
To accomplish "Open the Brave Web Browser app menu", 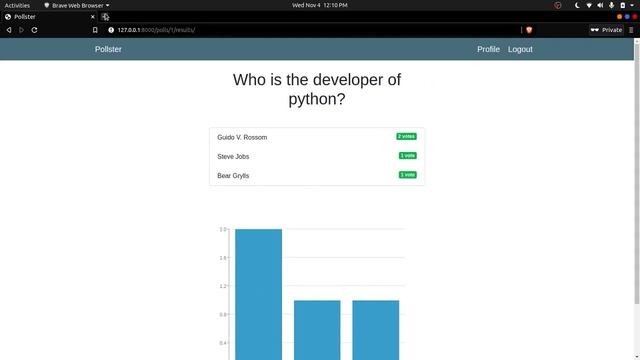I will coord(77,5).
